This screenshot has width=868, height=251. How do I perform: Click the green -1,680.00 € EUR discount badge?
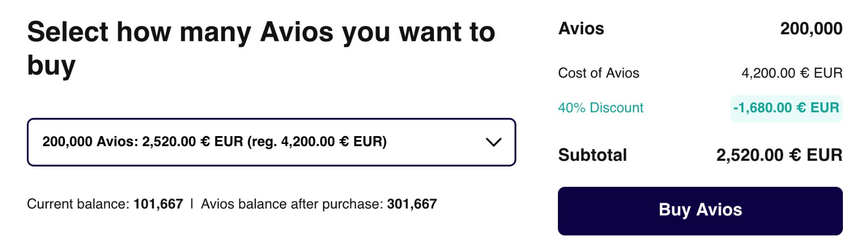[x=786, y=108]
